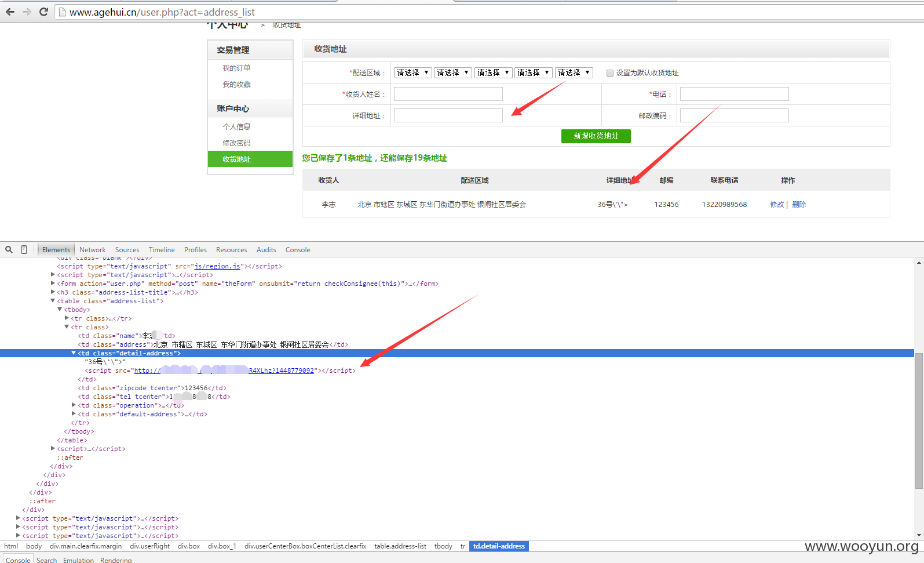Click table.address-list breadcrumb

pyautogui.click(x=400, y=546)
